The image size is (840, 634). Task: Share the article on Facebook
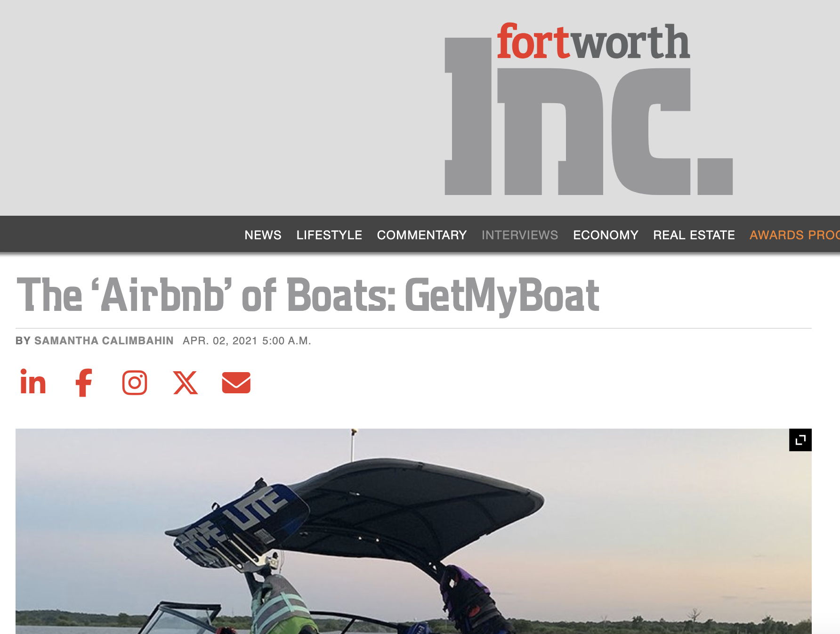click(x=84, y=382)
